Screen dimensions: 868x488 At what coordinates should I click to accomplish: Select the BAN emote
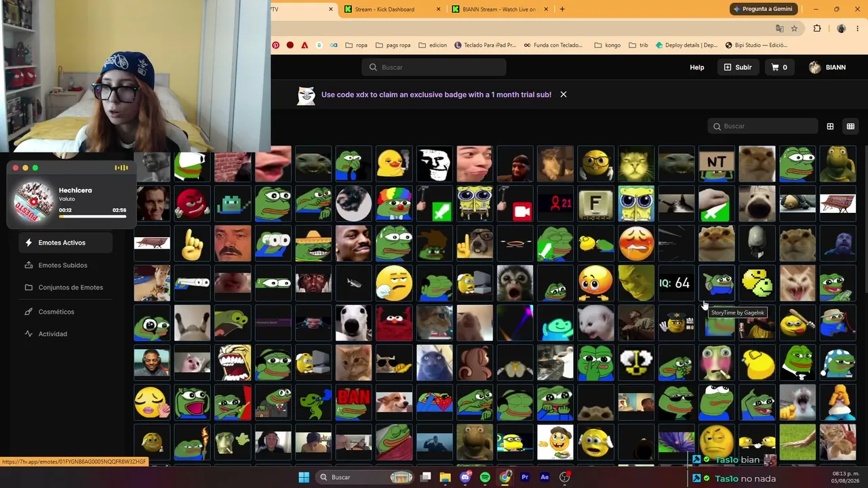353,403
